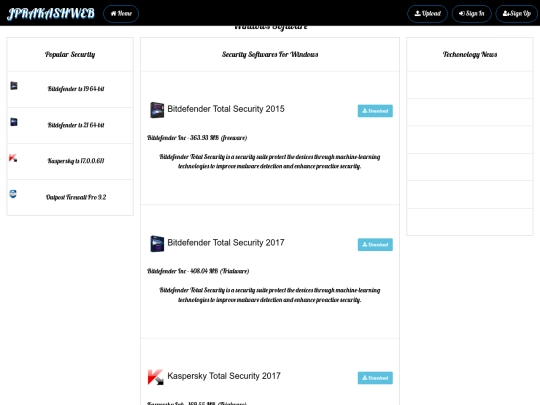Click Bitdefender ts 21 64-bit sidebar icon
Image resolution: width=540 pixels, height=405 pixels.
pos(14,122)
